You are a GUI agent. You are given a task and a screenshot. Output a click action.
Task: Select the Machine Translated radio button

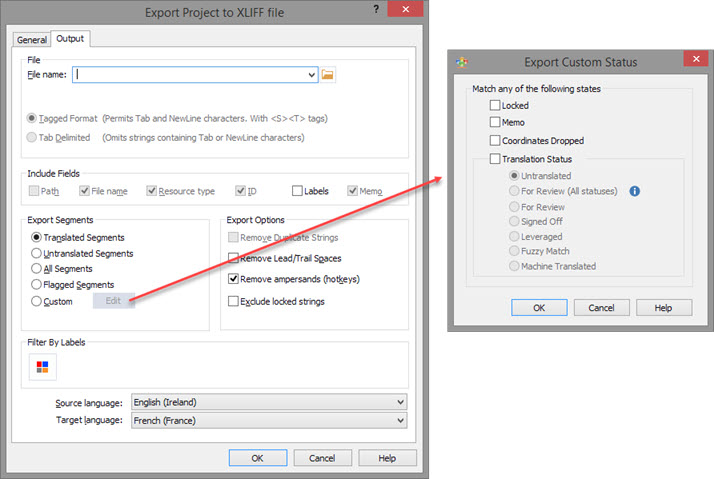point(514,266)
